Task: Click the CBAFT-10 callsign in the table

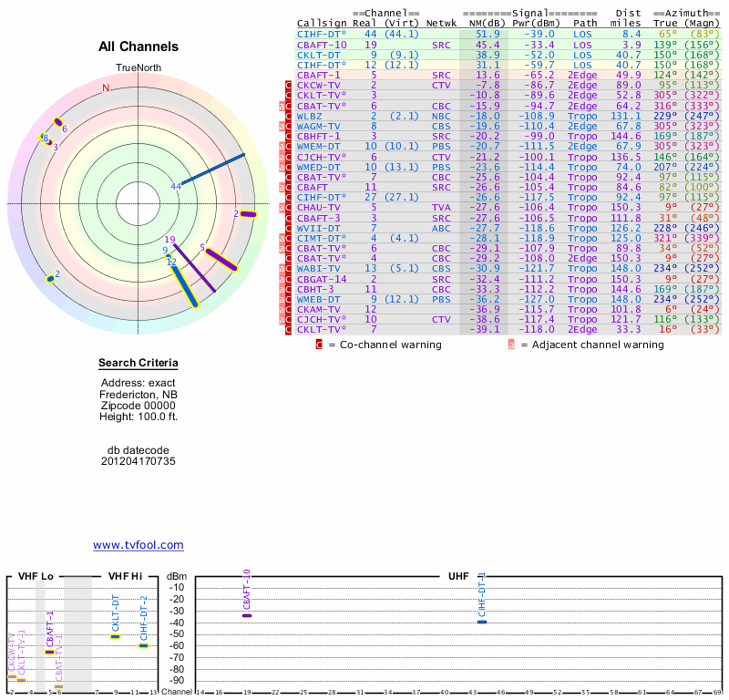Action: [x=322, y=44]
